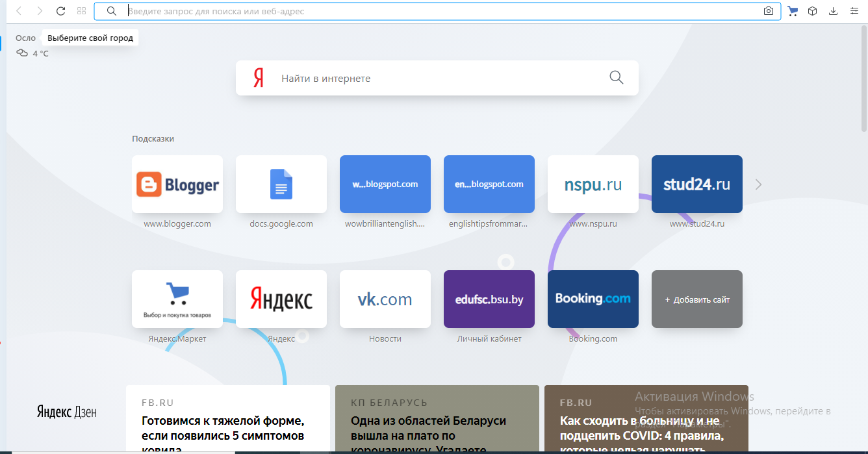Viewport: 868px width, 454px height.
Task: Open camera snapshot icon in address bar
Action: (x=769, y=11)
